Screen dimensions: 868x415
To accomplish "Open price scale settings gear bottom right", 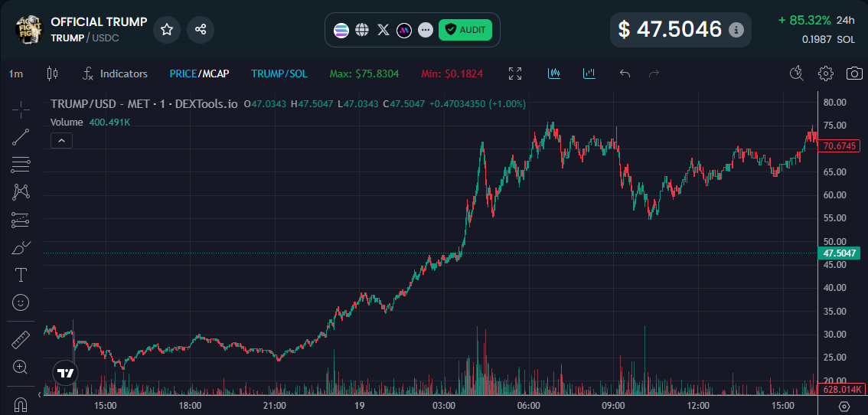I will tap(844, 406).
